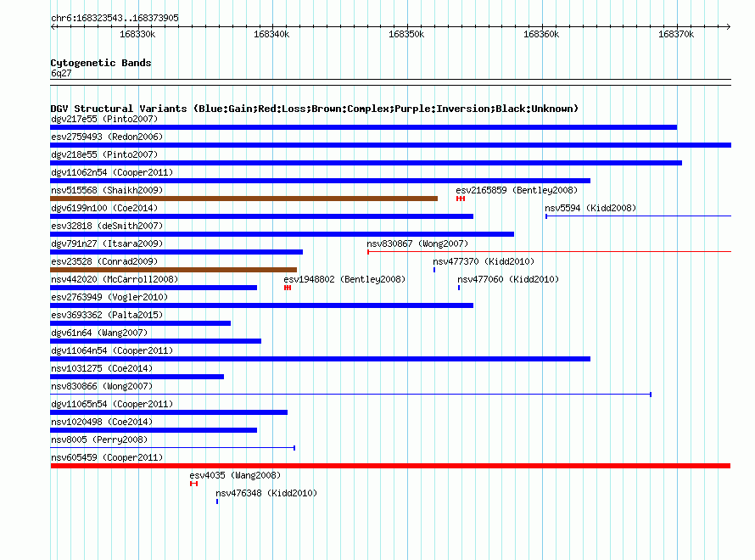Viewport: 755px width, 560px height.
Task: Click the thin blue nsv5594 (Kidd2008) line
Action: click(639, 216)
